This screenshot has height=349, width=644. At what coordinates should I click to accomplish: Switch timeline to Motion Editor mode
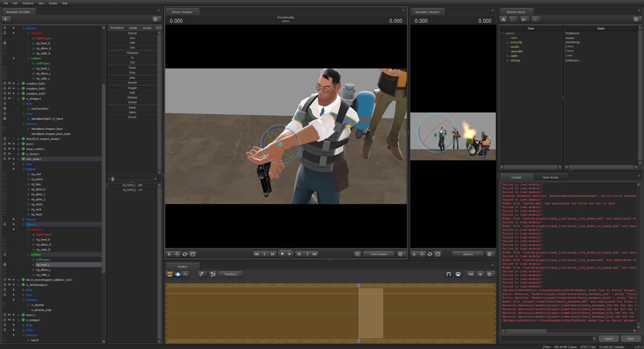coord(178,274)
